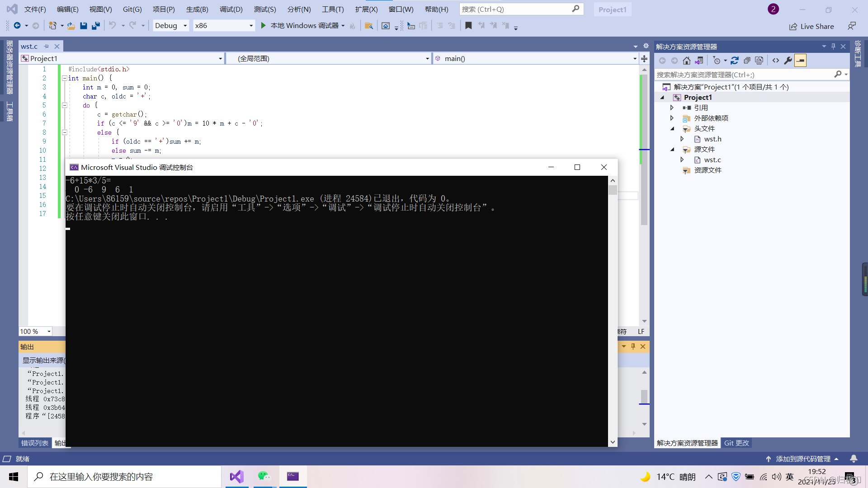This screenshot has width=868, height=488.
Task: Toggle a bookmark with the bookmark icon
Action: click(468, 26)
